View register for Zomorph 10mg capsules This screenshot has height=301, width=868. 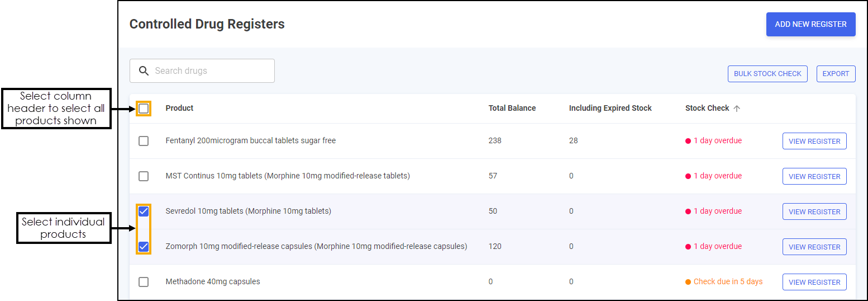pos(814,247)
